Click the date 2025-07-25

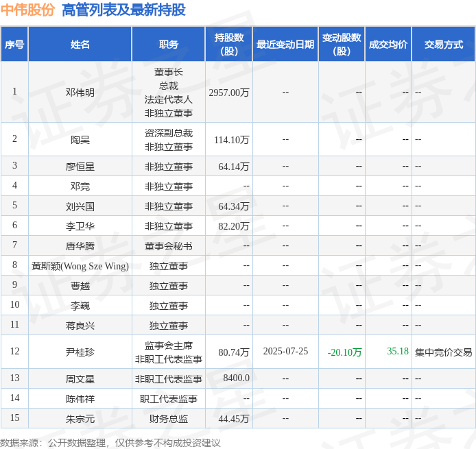point(285,351)
